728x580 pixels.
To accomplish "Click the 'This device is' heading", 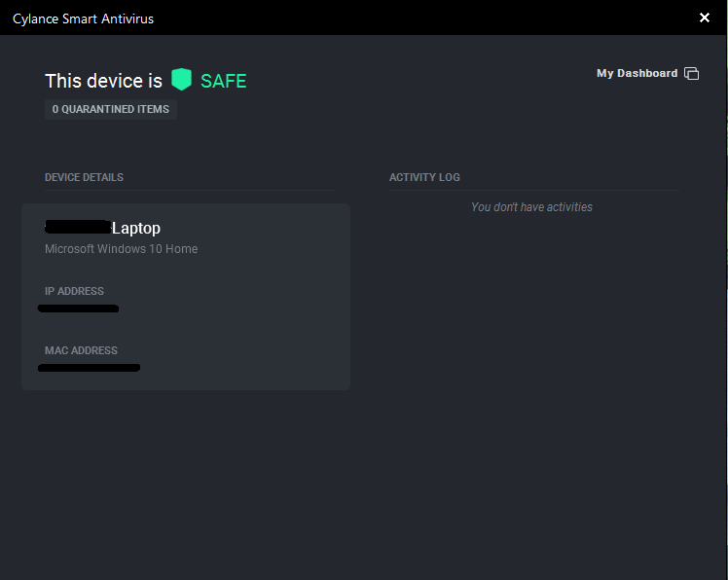I will tap(103, 81).
